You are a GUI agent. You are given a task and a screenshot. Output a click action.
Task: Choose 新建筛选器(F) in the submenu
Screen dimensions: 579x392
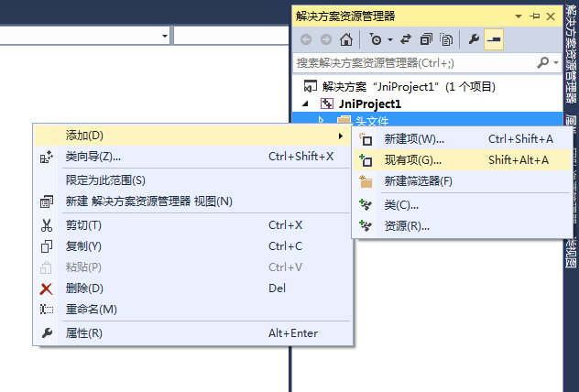point(462,181)
